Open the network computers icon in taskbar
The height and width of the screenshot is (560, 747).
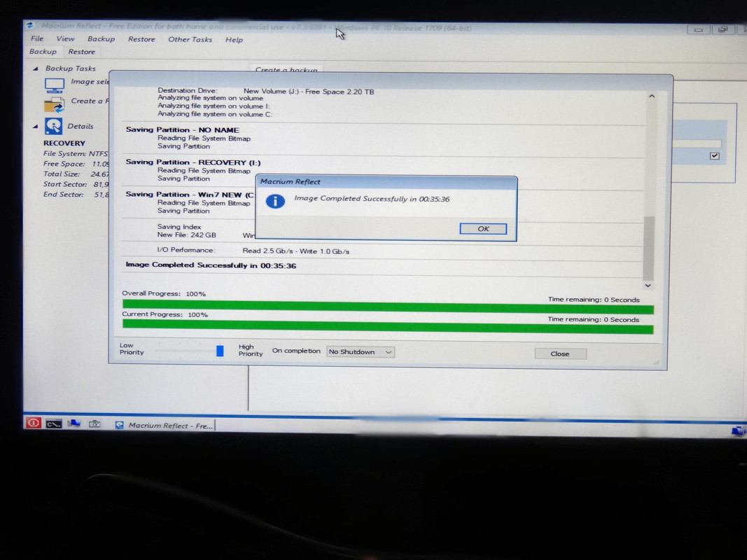click(74, 423)
